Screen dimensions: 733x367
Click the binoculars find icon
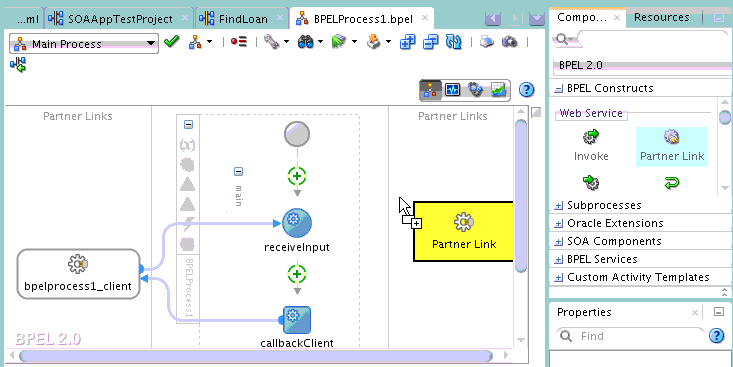306,43
